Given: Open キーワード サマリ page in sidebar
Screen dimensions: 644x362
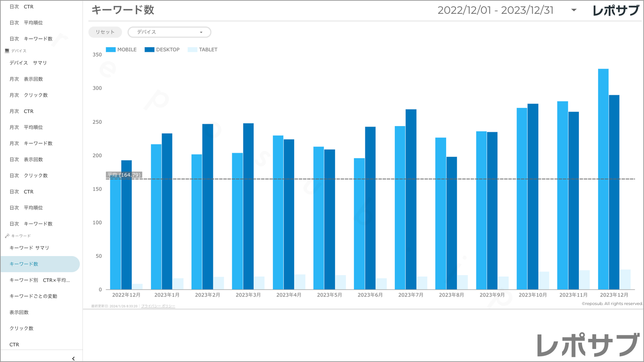Looking at the screenshot, I should (x=29, y=248).
